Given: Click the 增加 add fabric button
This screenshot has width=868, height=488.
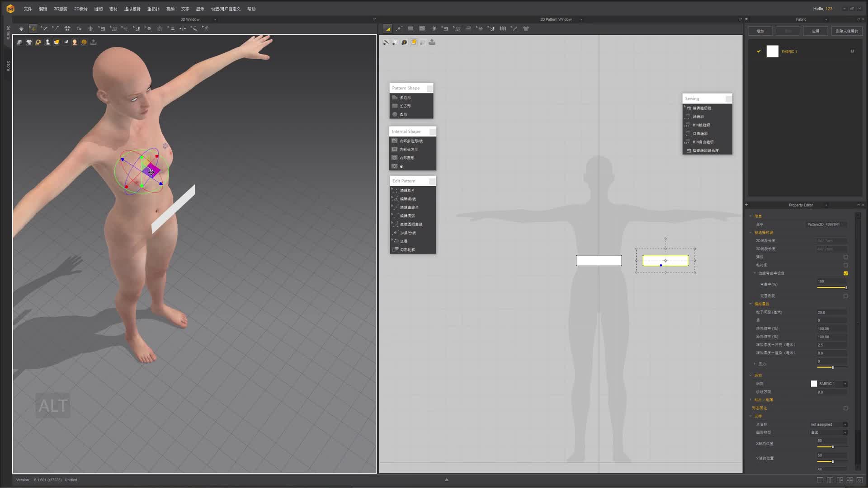Looking at the screenshot, I should pyautogui.click(x=760, y=31).
